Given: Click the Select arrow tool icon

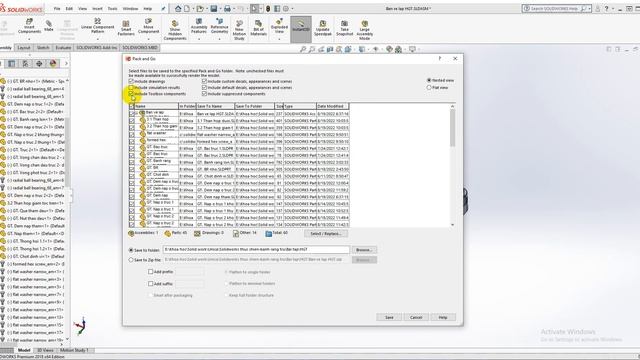Looking at the screenshot, I should [254, 8].
